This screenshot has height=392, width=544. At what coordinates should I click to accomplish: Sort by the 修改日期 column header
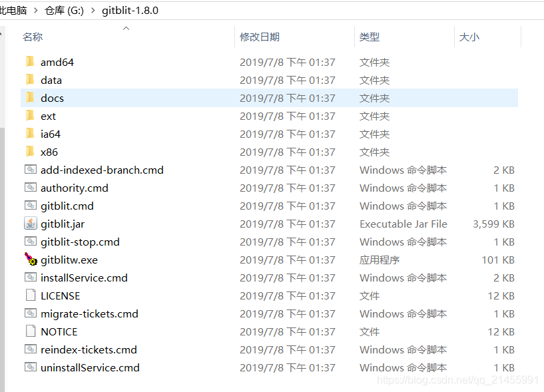(260, 37)
